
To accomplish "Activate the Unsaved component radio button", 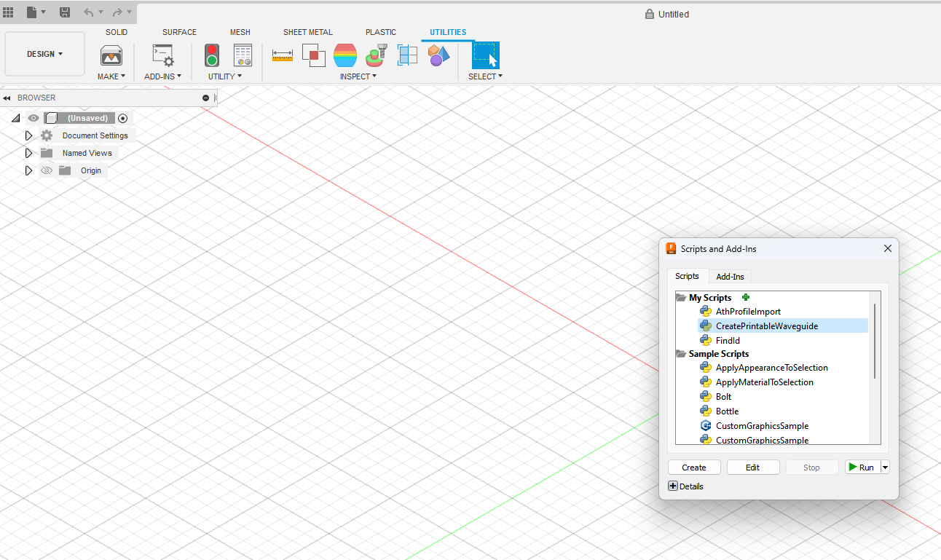I will (122, 118).
